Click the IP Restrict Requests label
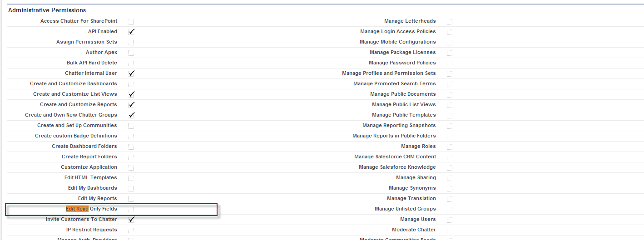The width and height of the screenshot is (644, 240). click(x=92, y=230)
